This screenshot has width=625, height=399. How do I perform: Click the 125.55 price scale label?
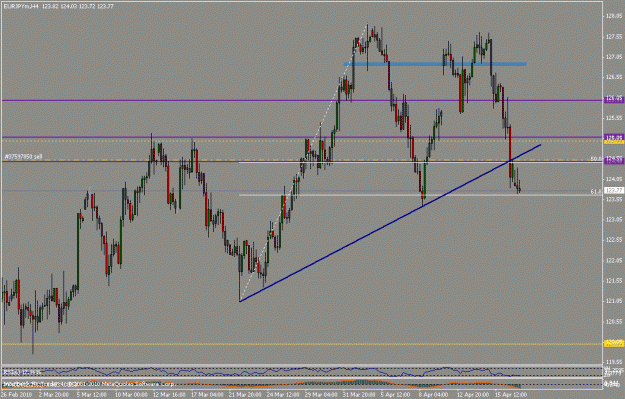pyautogui.click(x=614, y=118)
